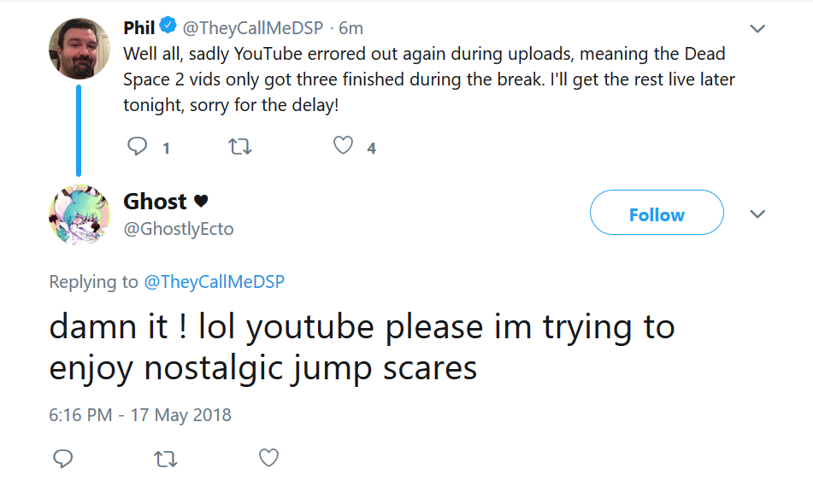Open Phil's tweet options chevron menu
Image resolution: width=813 pixels, height=504 pixels.
[x=757, y=28]
